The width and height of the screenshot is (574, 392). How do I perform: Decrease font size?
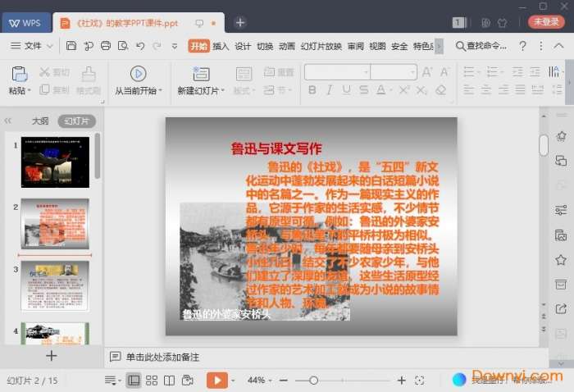tap(444, 71)
